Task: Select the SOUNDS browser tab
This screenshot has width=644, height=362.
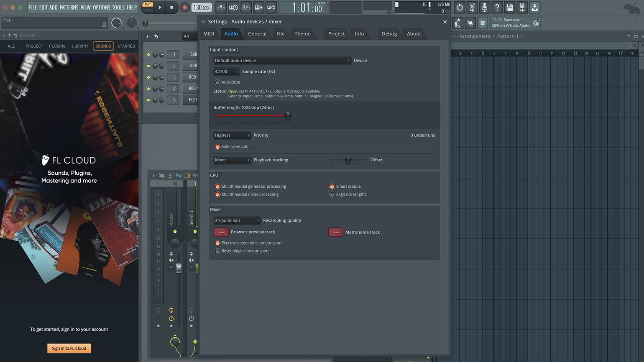Action: pos(103,46)
